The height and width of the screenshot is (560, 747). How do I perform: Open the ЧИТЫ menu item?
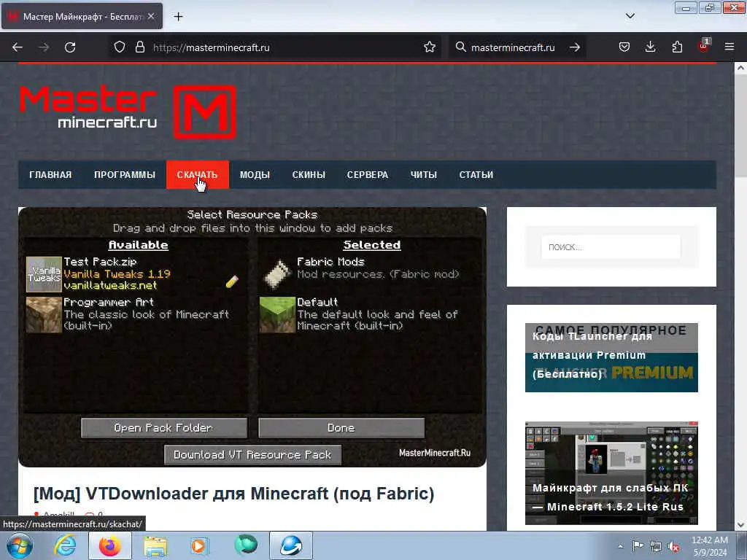[424, 175]
